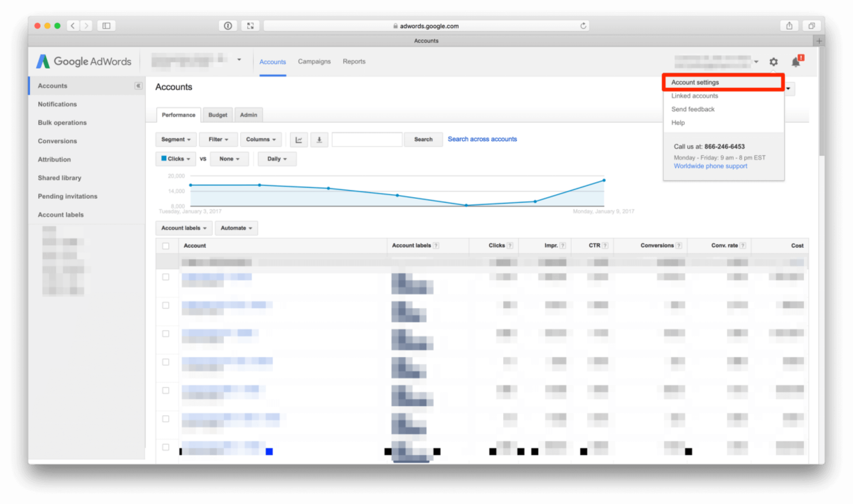Viewport: 853px width, 504px height.
Task: Click the download report icon
Action: click(319, 140)
